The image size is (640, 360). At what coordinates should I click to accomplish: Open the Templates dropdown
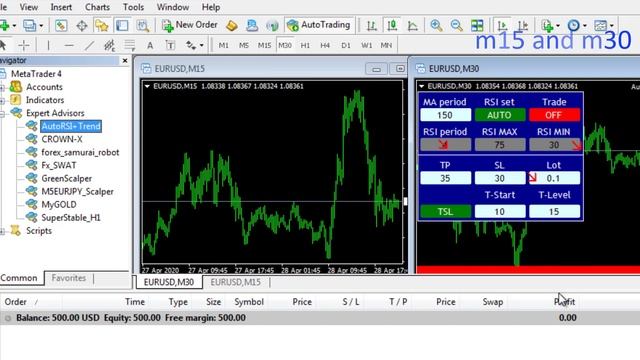(x=600, y=25)
